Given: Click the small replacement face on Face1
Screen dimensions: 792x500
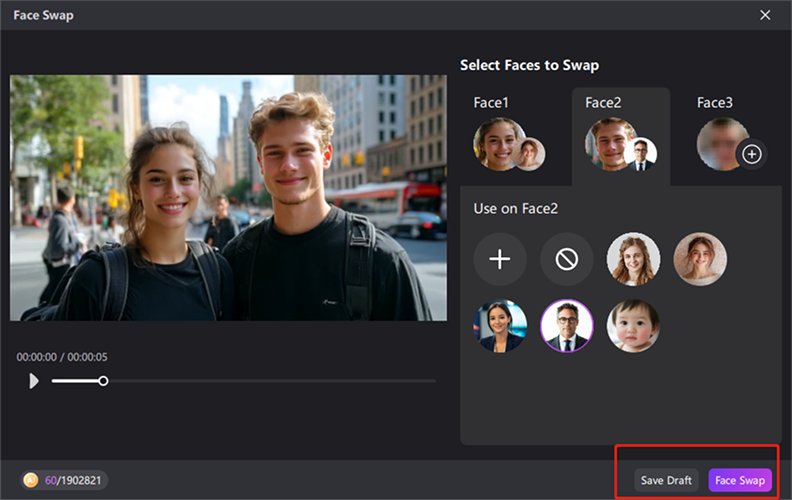Looking at the screenshot, I should [529, 154].
